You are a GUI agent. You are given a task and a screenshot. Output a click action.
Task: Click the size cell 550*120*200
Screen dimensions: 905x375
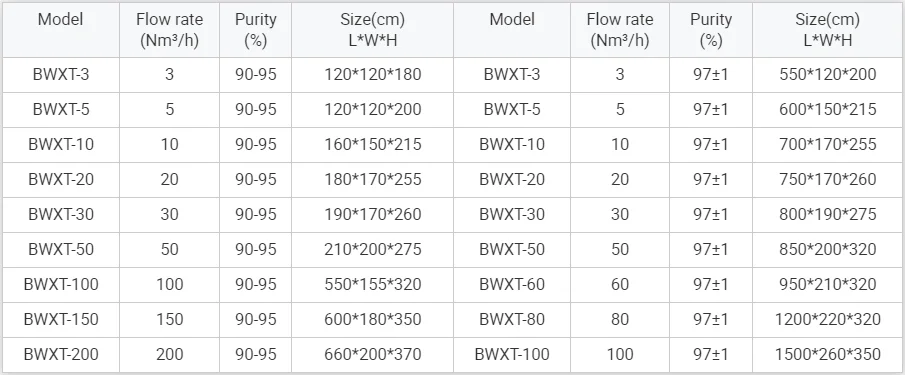(x=828, y=74)
